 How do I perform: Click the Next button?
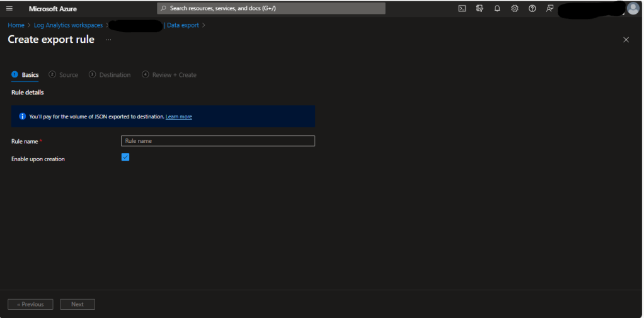point(77,304)
